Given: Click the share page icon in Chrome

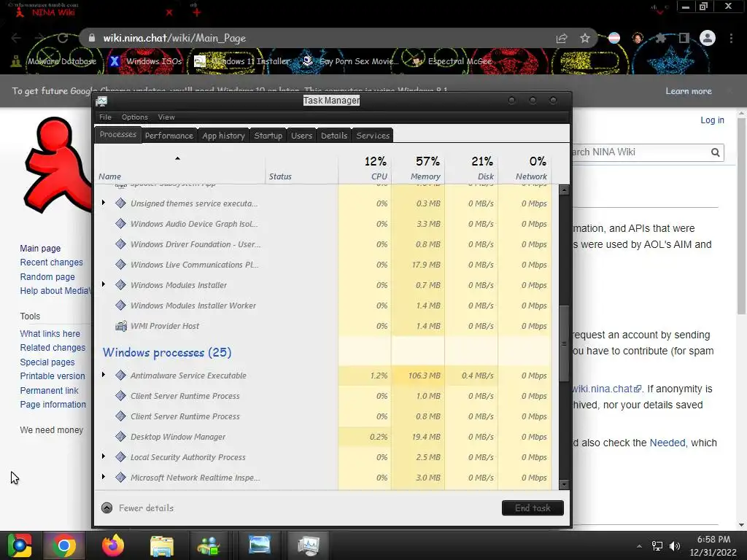Looking at the screenshot, I should pos(562,39).
